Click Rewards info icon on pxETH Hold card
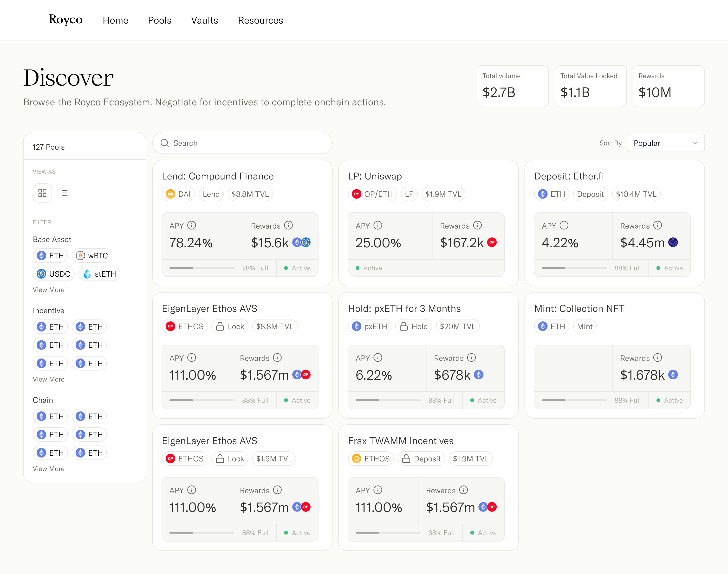 [x=471, y=357]
